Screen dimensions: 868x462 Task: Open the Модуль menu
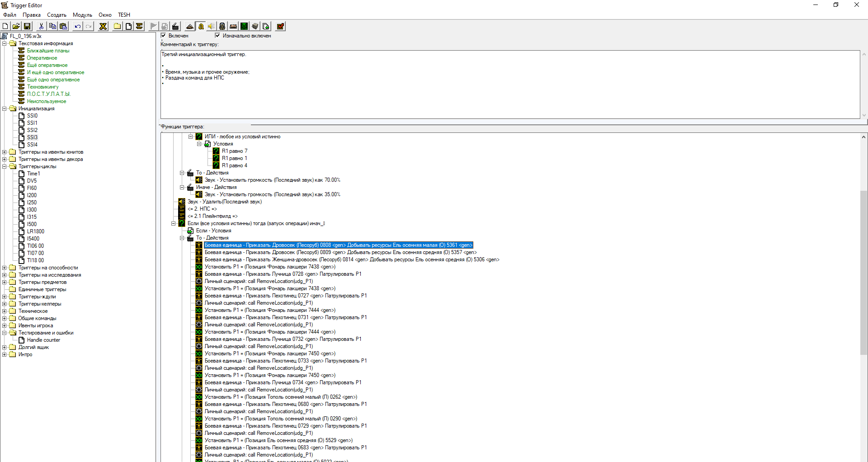pyautogui.click(x=82, y=15)
